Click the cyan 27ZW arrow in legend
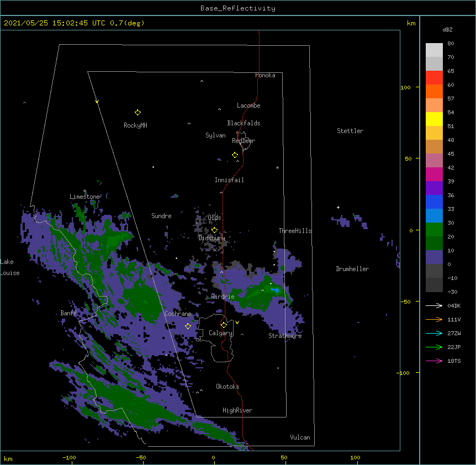 point(434,333)
